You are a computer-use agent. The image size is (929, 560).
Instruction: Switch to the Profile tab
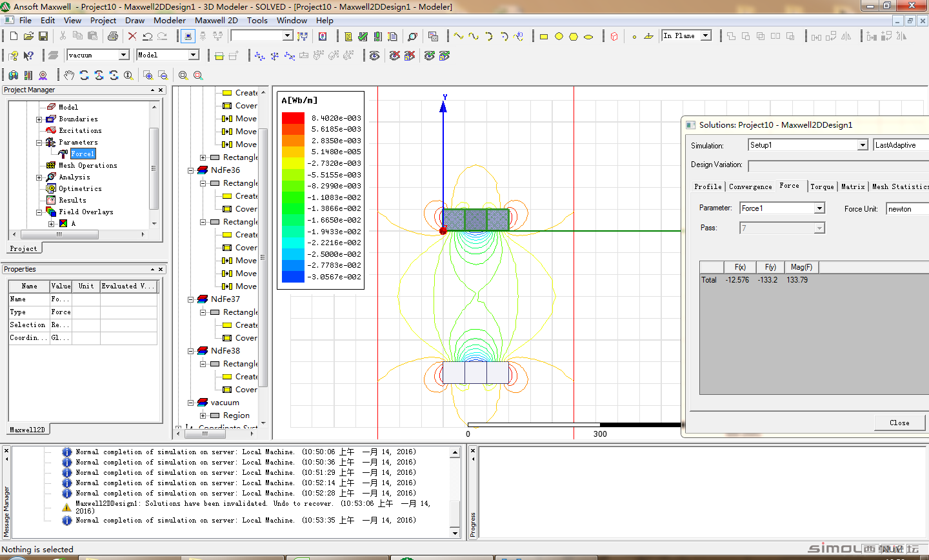708,186
